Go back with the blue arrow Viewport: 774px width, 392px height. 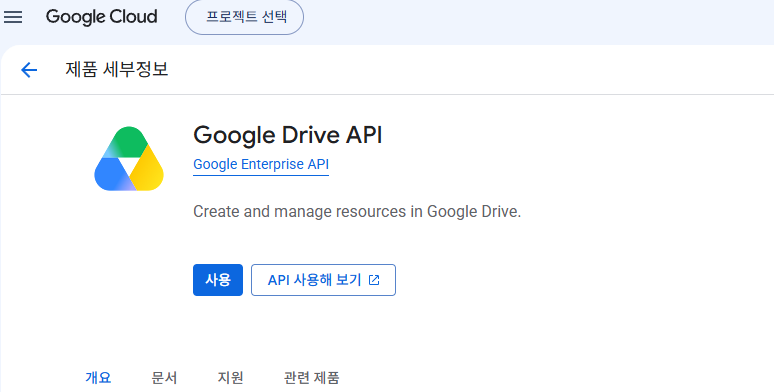(29, 70)
